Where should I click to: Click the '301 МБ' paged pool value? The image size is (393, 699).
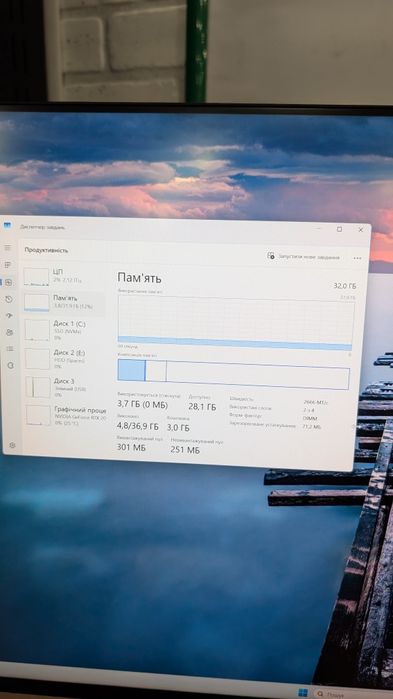pyautogui.click(x=131, y=447)
